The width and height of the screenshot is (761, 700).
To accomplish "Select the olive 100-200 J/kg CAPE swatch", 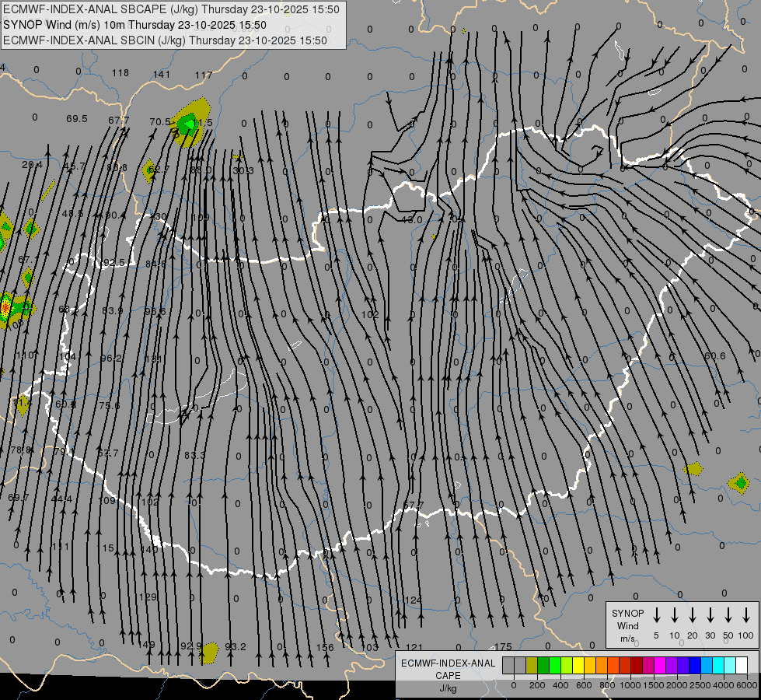I will tap(532, 665).
